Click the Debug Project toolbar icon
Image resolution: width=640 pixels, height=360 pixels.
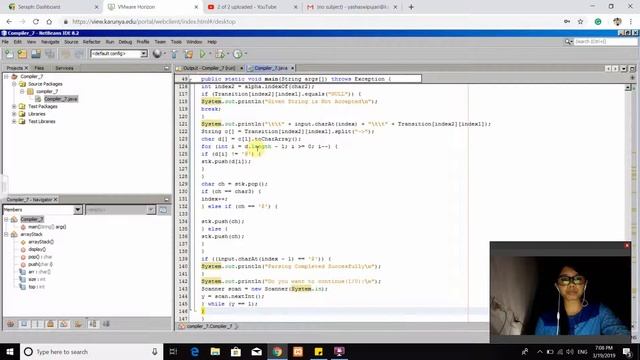click(x=220, y=53)
